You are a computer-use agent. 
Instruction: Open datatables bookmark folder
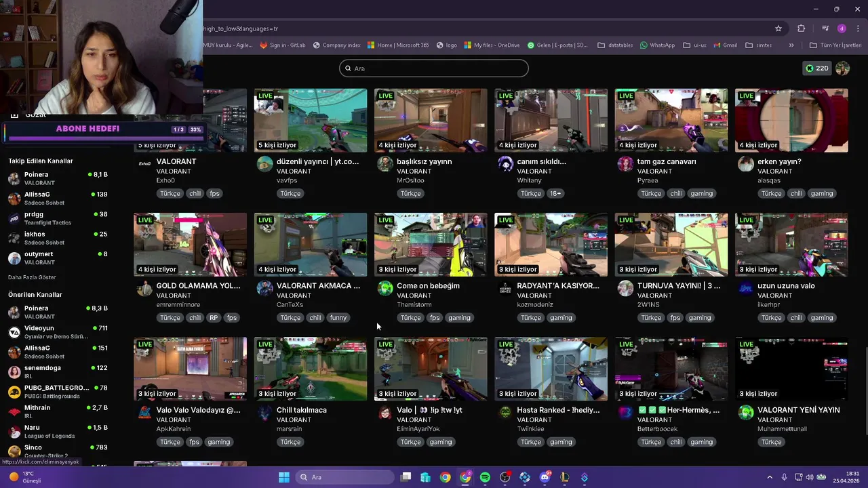615,45
